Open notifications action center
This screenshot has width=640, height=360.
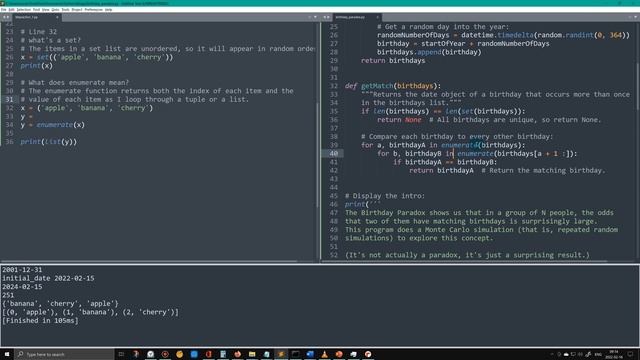[x=630, y=354]
